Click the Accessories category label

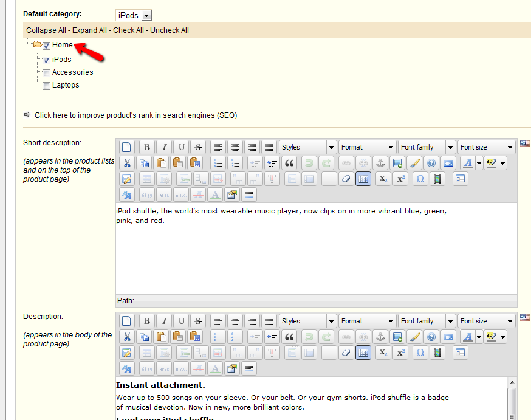pyautogui.click(x=72, y=72)
